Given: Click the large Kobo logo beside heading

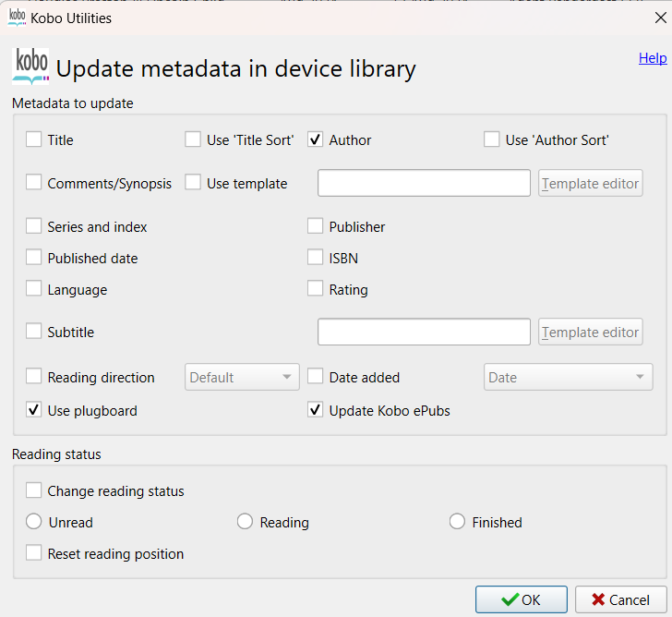Looking at the screenshot, I should click(30, 66).
